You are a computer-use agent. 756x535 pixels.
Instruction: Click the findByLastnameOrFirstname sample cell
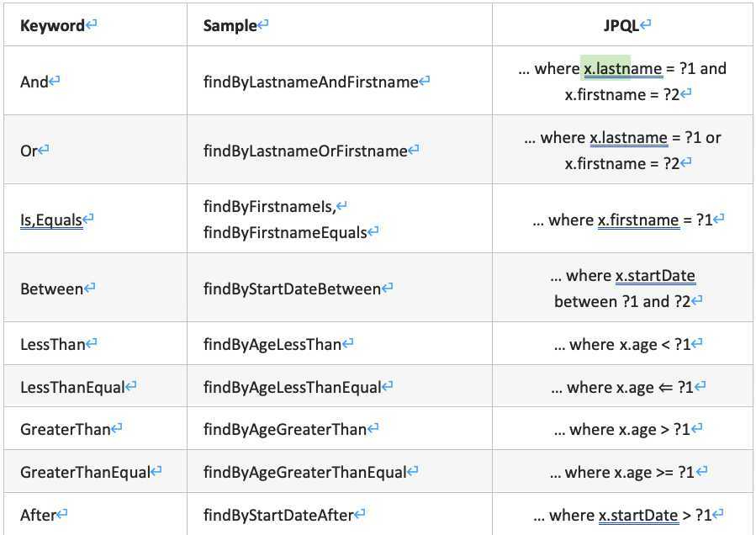tap(340, 150)
